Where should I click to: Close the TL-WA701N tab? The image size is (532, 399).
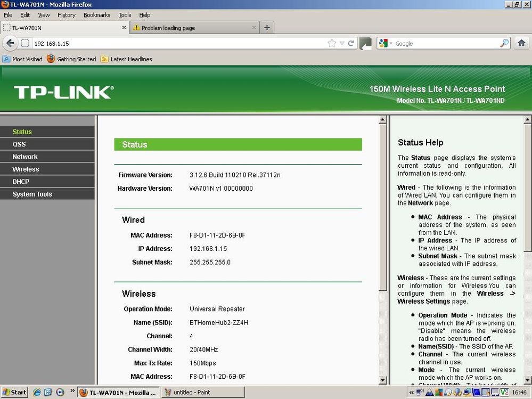pyautogui.click(x=124, y=28)
